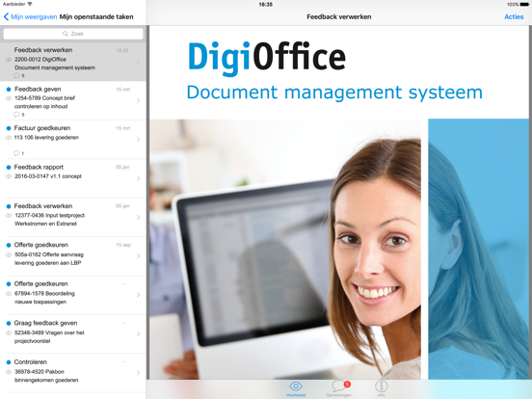Select the Graag feedback geven task
Screen dimensions: 532x399
(x=73, y=334)
